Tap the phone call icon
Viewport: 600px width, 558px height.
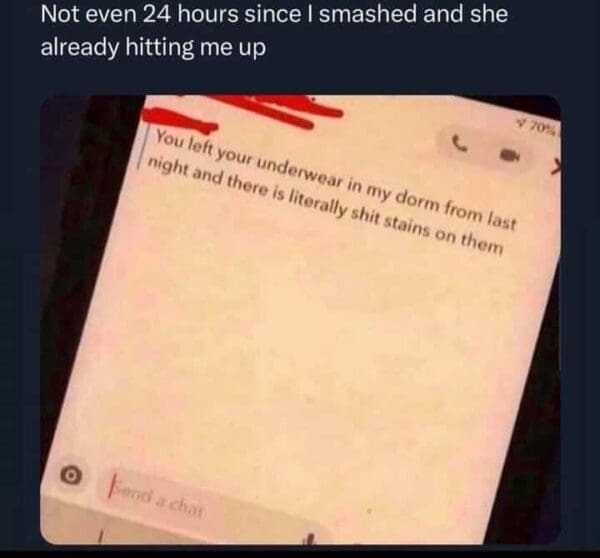pos(459,144)
